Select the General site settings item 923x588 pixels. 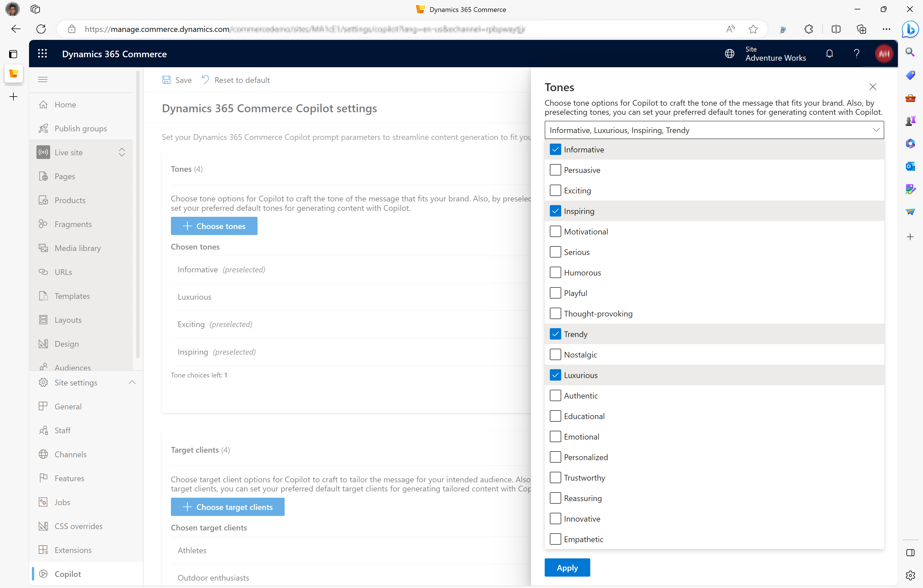tap(68, 406)
